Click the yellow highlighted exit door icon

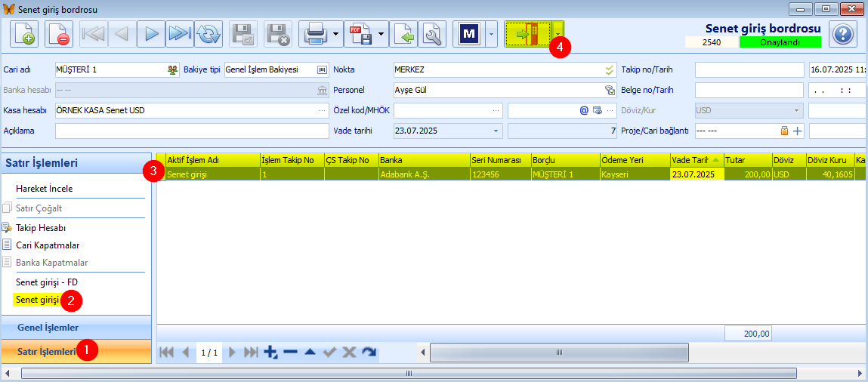(x=528, y=34)
